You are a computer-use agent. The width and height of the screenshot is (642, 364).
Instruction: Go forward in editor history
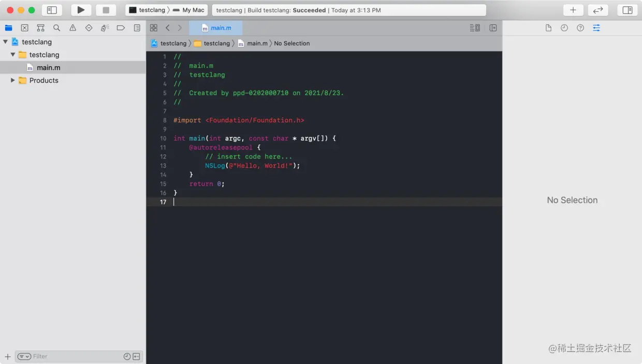tap(180, 28)
